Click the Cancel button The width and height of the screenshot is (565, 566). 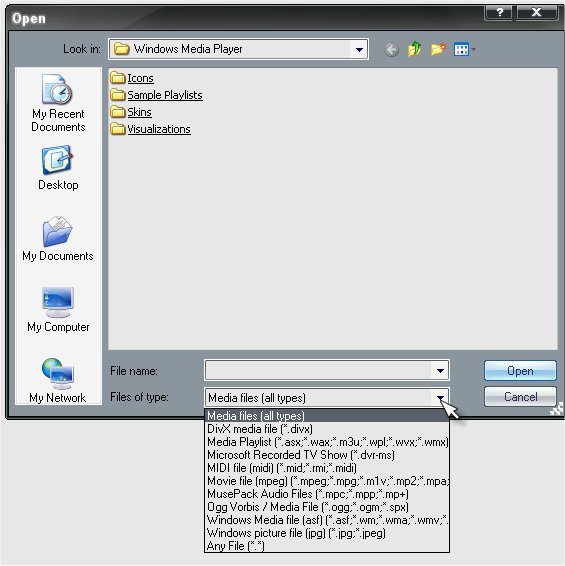coord(520,397)
